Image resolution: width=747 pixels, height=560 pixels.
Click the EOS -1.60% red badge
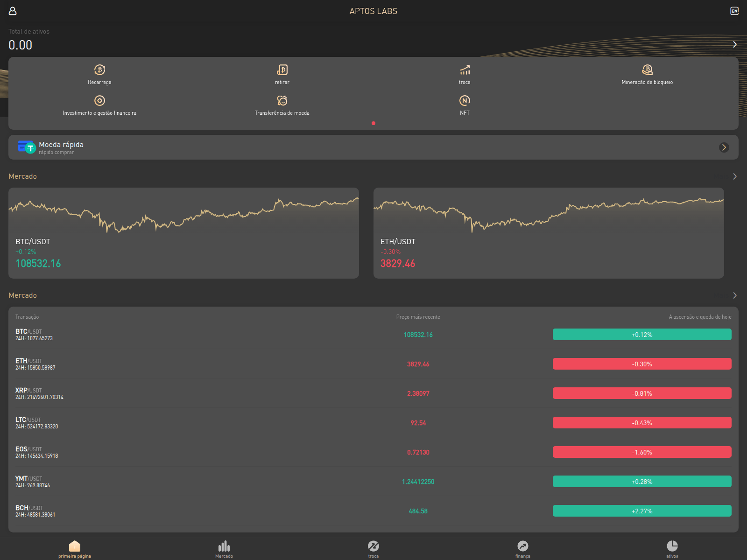(x=642, y=452)
